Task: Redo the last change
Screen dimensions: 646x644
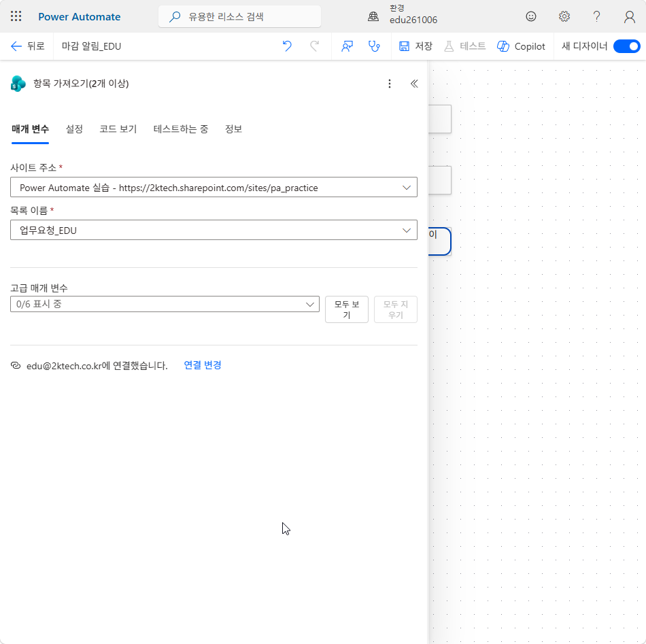Action: [314, 46]
